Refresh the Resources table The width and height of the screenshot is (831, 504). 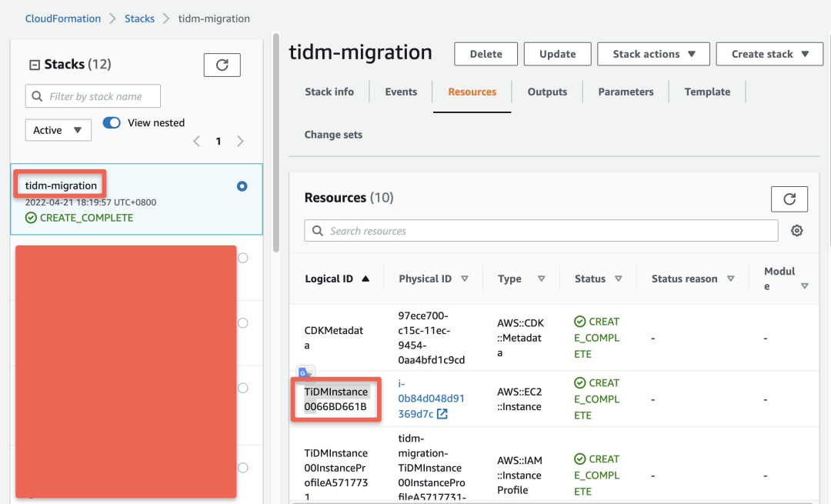789,199
